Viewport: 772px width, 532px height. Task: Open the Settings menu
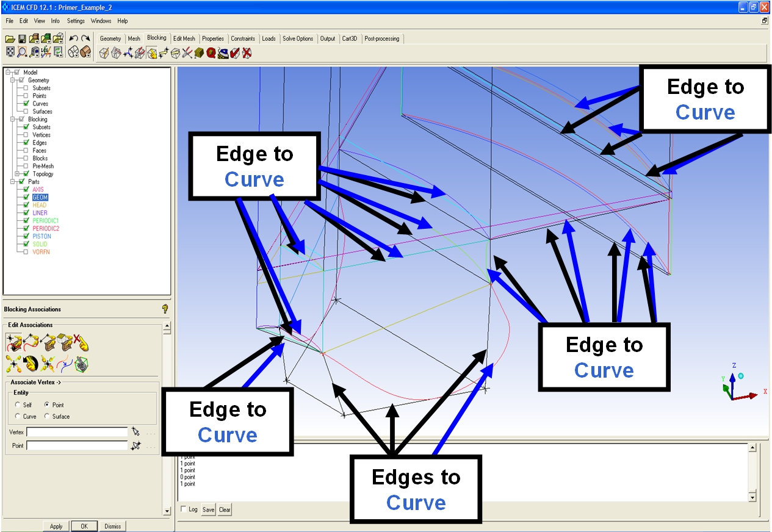(76, 21)
